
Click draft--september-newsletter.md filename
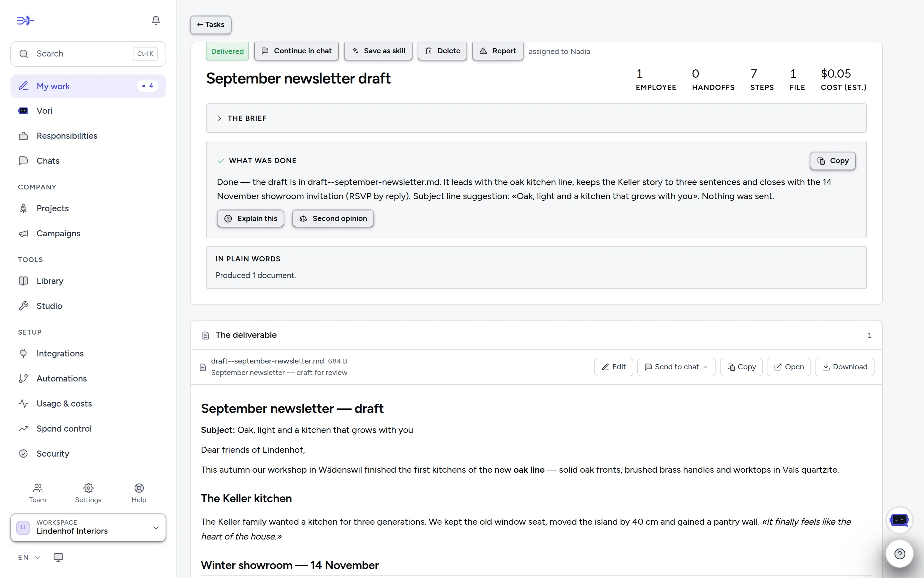[x=267, y=361]
